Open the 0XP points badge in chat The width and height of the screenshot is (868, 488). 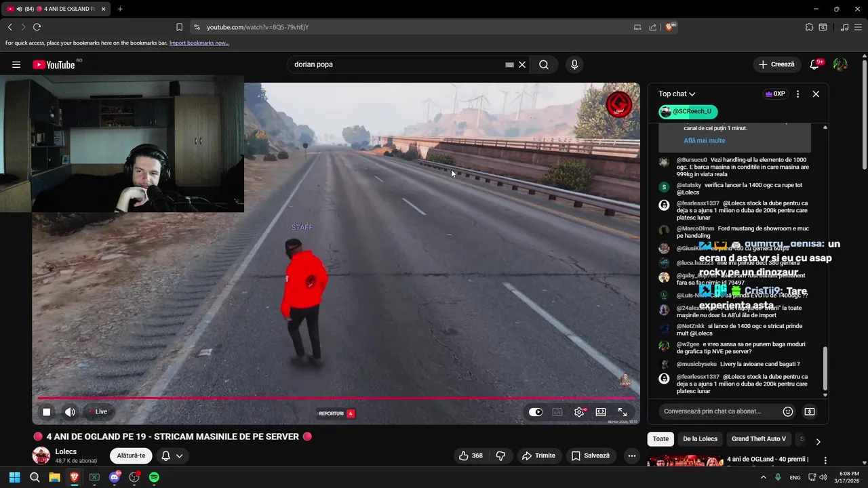point(775,94)
